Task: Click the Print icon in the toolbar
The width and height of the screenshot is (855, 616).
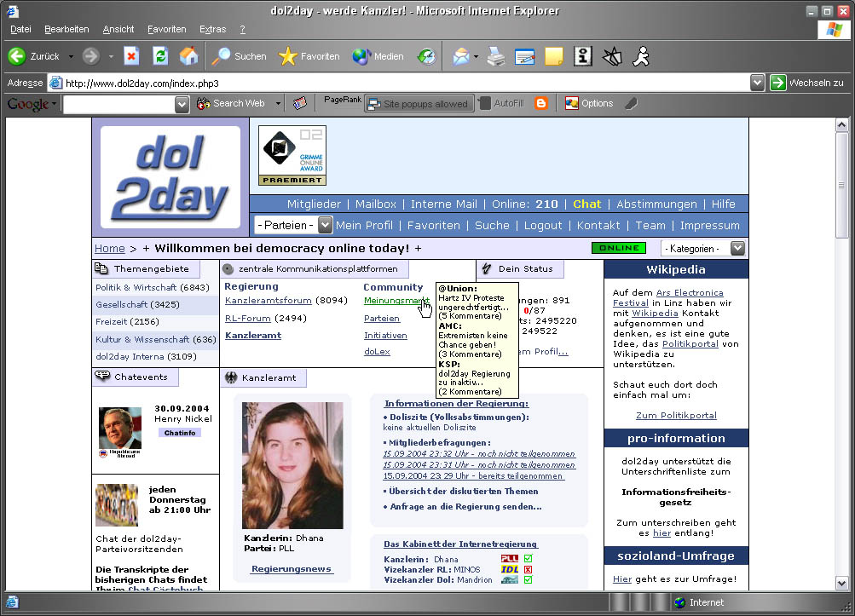Action: point(496,56)
